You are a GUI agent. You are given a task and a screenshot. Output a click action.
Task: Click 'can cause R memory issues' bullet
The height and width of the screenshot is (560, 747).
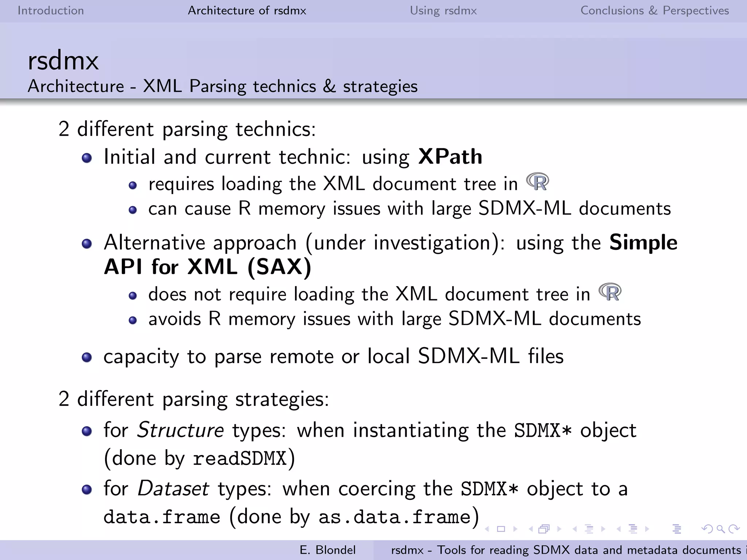(x=410, y=209)
